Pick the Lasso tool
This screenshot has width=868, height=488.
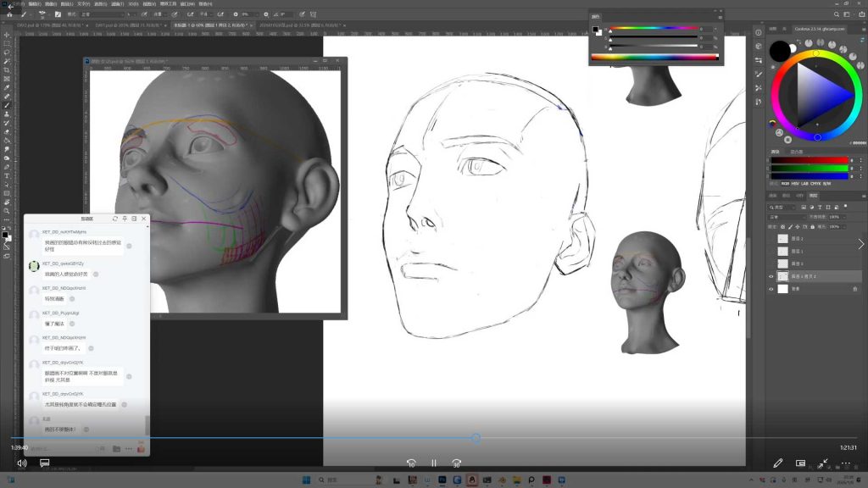7,53
